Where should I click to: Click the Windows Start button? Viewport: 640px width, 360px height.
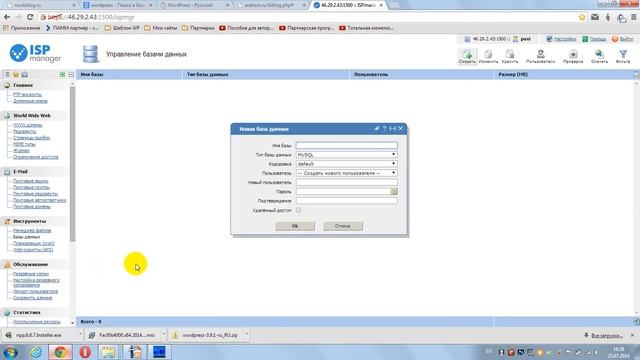tap(10, 352)
